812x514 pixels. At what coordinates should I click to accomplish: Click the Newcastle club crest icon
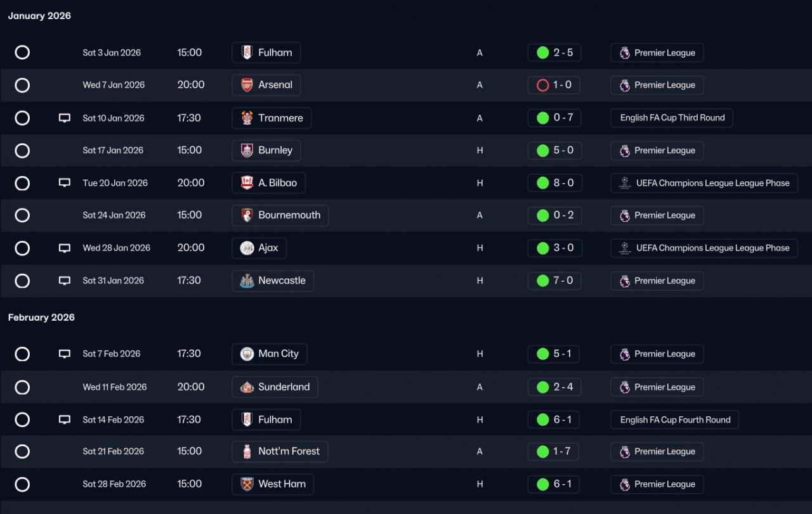pyautogui.click(x=247, y=281)
